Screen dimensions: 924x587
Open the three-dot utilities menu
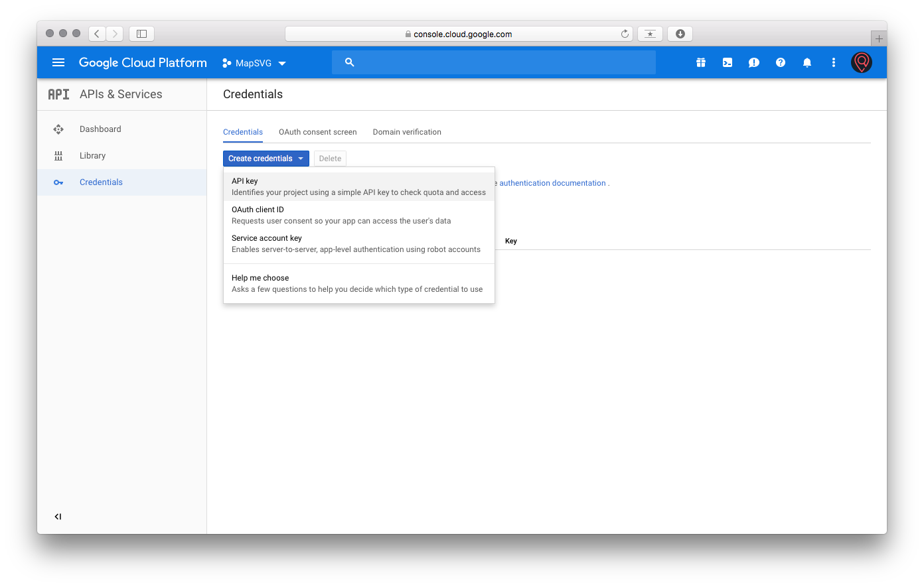point(834,62)
